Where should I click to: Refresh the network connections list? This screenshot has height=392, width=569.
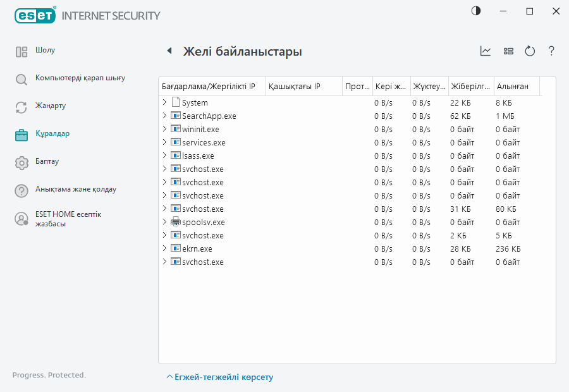[x=530, y=51]
